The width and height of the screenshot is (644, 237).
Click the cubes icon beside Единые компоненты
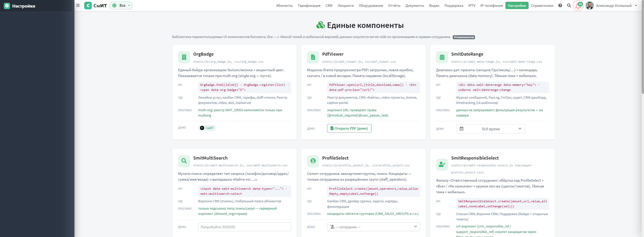tap(320, 25)
